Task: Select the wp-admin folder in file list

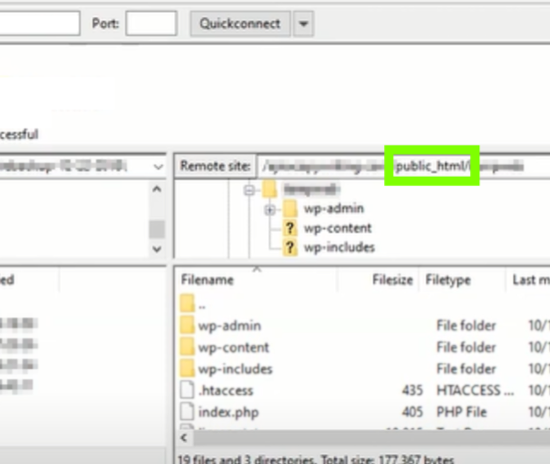Action: point(229,326)
